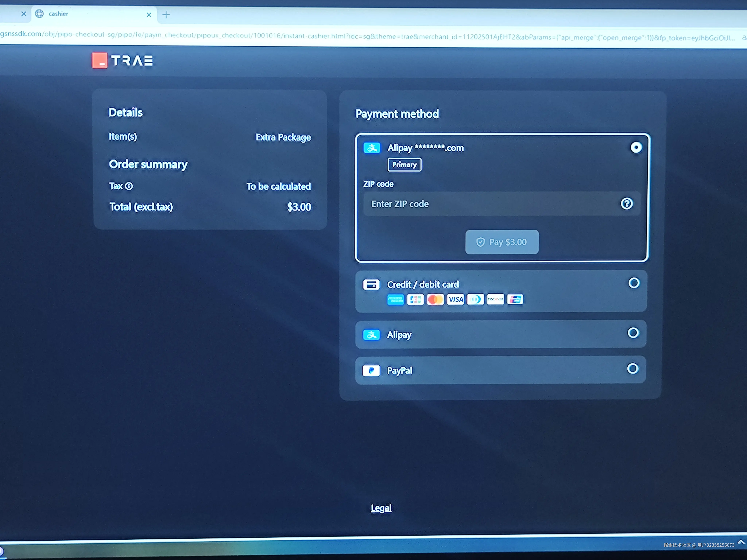Click the $3.00 total amount
This screenshot has height=560, width=747.
pyautogui.click(x=299, y=207)
